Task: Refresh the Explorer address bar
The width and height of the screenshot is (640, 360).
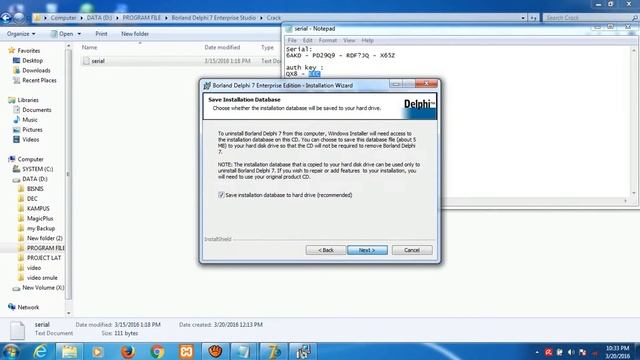Action: 533,18
